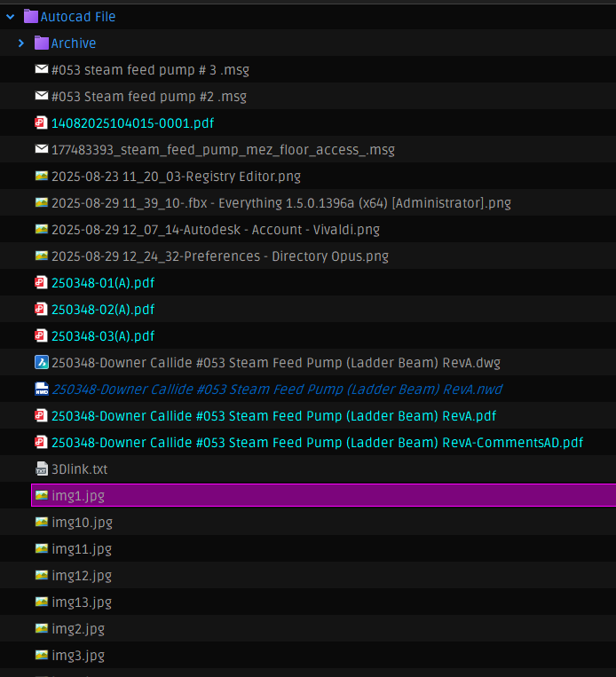Click image icon of img12.jpg
616x677 pixels.
click(x=42, y=575)
